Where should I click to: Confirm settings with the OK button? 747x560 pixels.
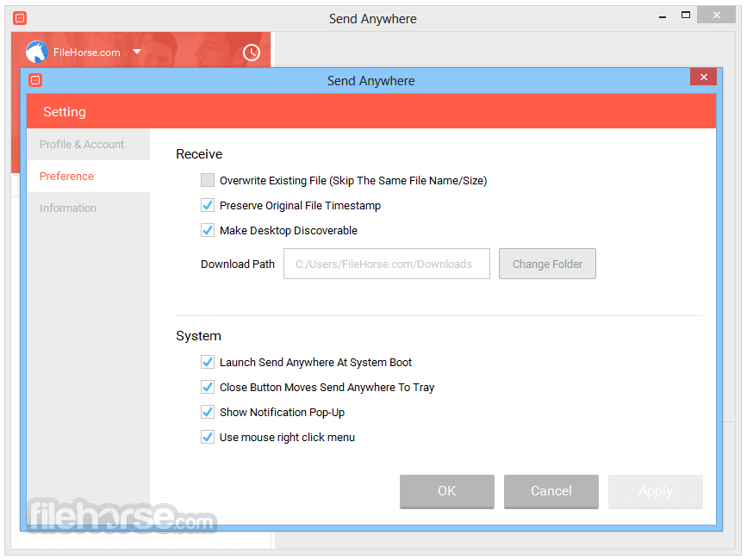447,491
